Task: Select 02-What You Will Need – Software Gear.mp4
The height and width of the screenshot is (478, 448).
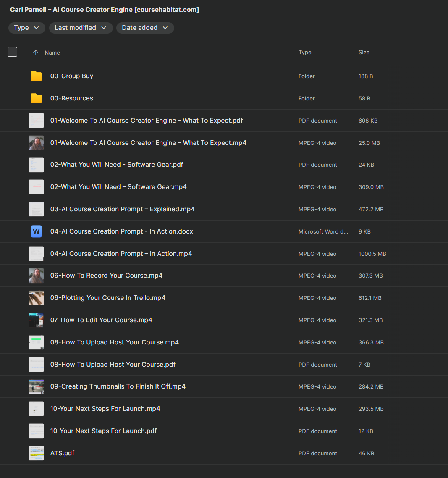Action: point(118,187)
